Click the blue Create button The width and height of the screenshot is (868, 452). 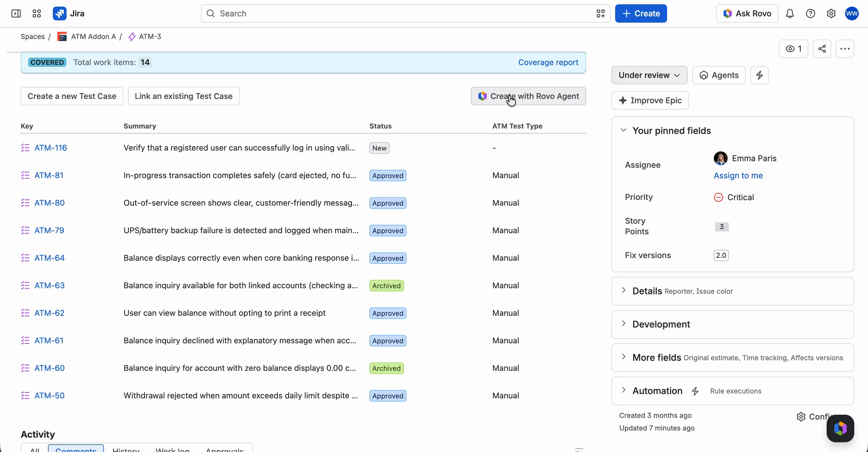coord(641,13)
